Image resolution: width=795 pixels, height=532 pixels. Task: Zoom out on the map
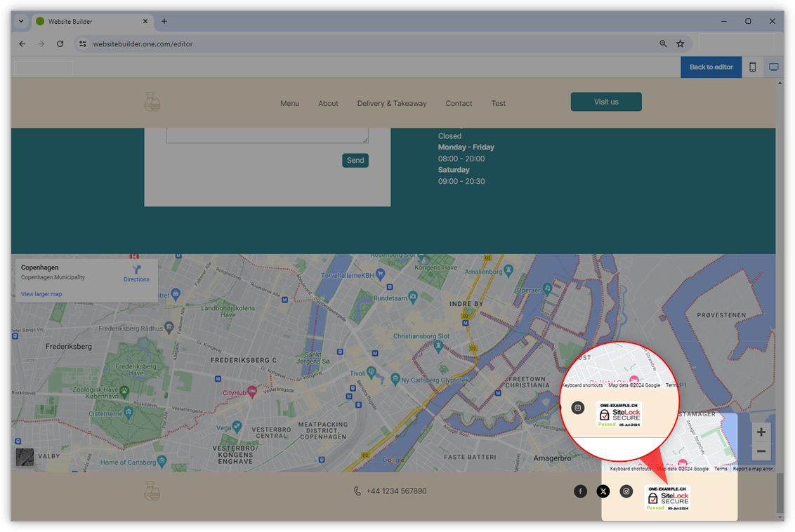click(761, 451)
